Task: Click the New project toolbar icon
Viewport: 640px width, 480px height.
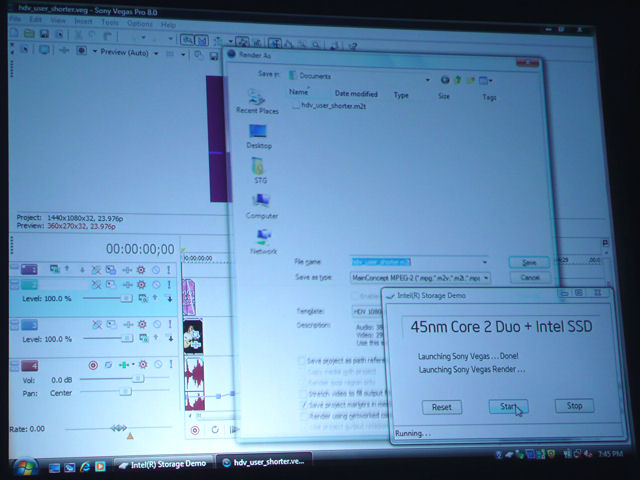Action: pyautogui.click(x=13, y=33)
